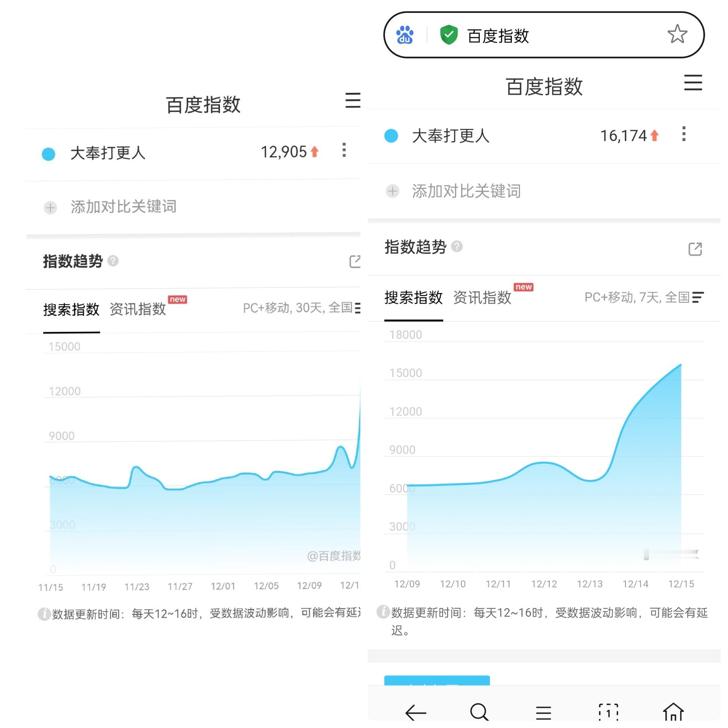Viewport: 728px width, 728px height.
Task: Select the 资讯指数 tab in the right panel
Action: (482, 297)
